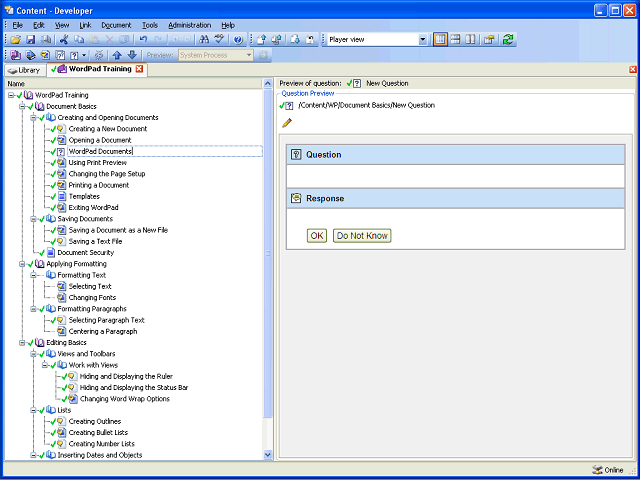Select the Document Security item
Viewport: 640px width, 480px height.
[x=86, y=253]
